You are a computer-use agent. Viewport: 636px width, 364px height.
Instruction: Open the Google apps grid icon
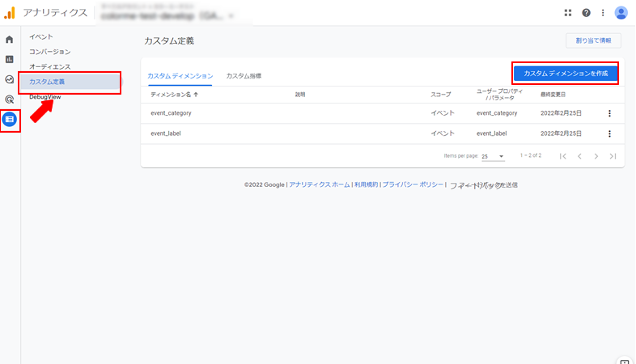tap(568, 13)
